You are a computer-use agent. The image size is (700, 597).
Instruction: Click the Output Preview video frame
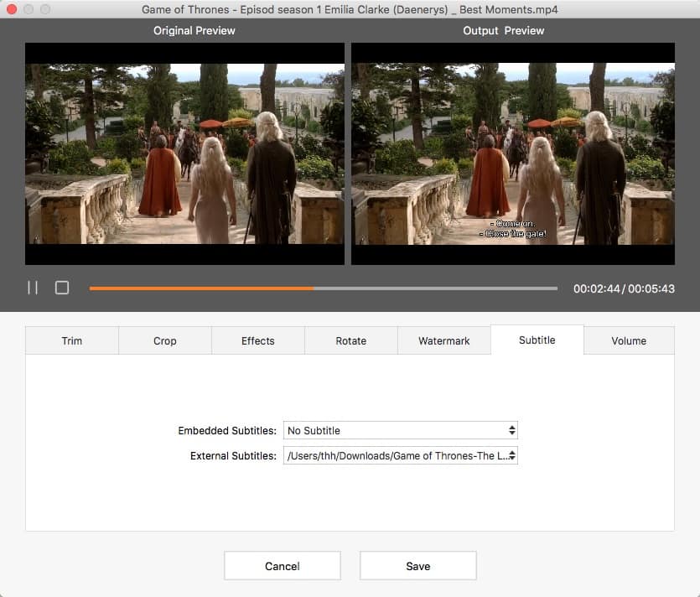tap(513, 153)
